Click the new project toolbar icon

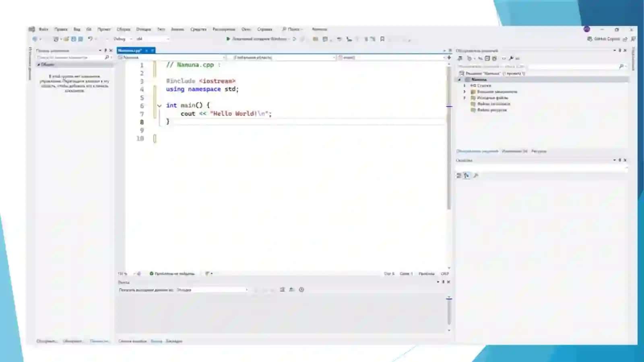56,39
